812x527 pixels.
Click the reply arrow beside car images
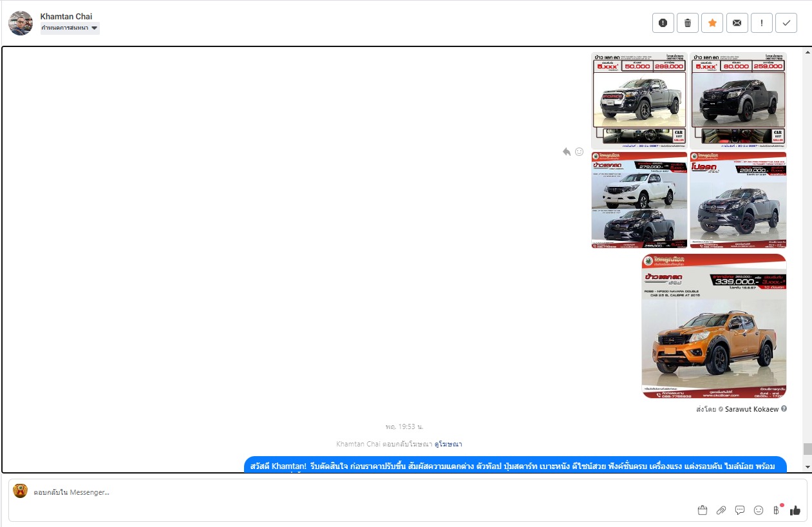567,151
